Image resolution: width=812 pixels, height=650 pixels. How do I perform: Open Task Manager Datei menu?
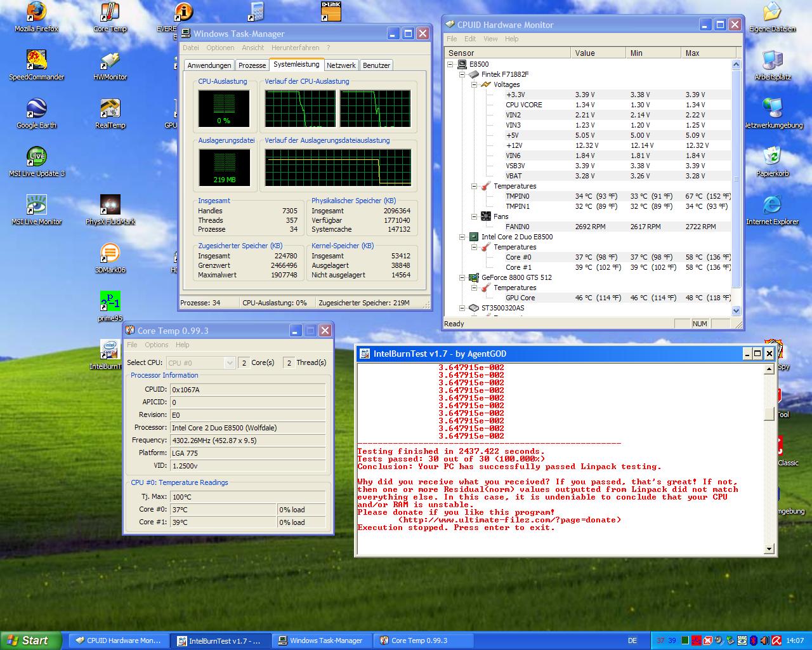tap(191, 48)
